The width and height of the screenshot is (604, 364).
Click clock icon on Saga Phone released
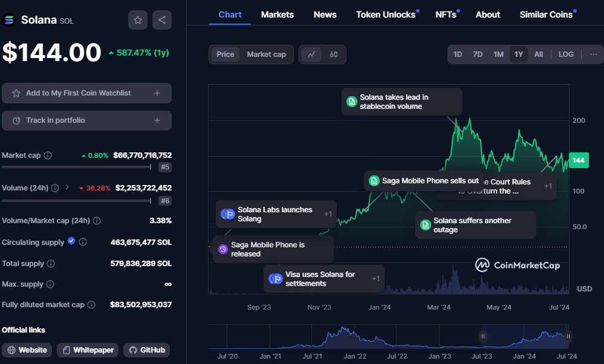tap(223, 249)
